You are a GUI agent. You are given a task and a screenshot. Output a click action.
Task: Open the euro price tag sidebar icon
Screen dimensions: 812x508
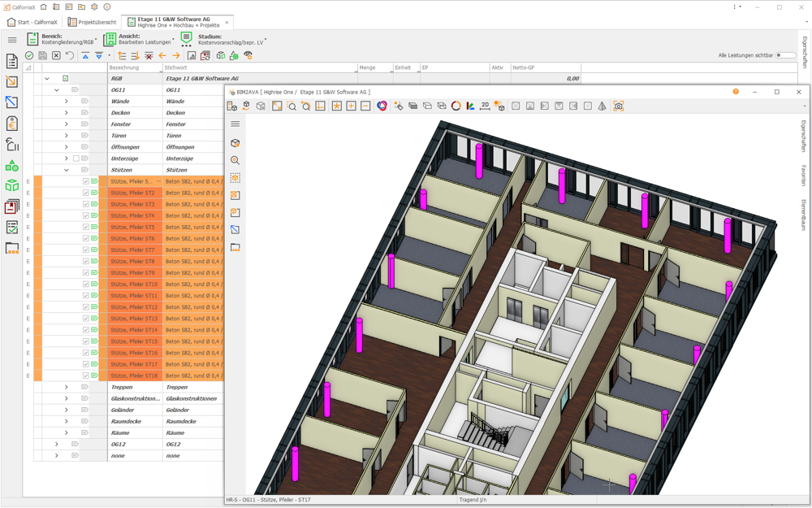(x=12, y=124)
